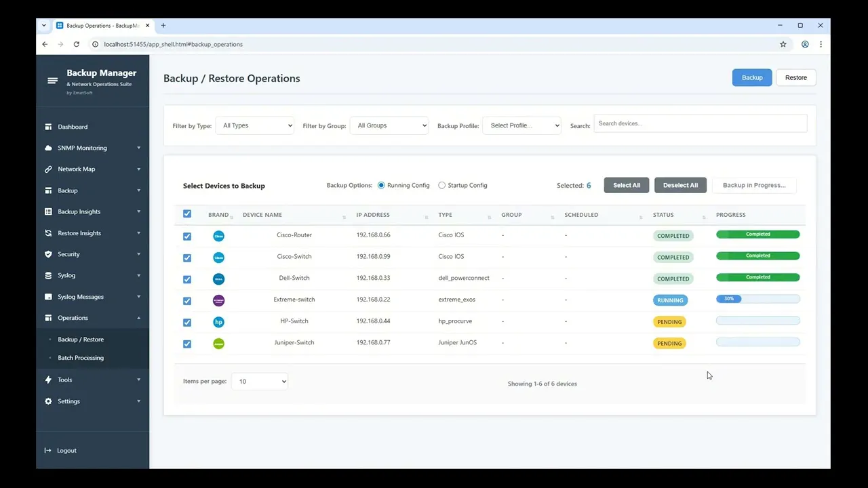The width and height of the screenshot is (868, 488).
Task: Click the Extreme brand logo for Extreme-switch
Action: (x=218, y=300)
